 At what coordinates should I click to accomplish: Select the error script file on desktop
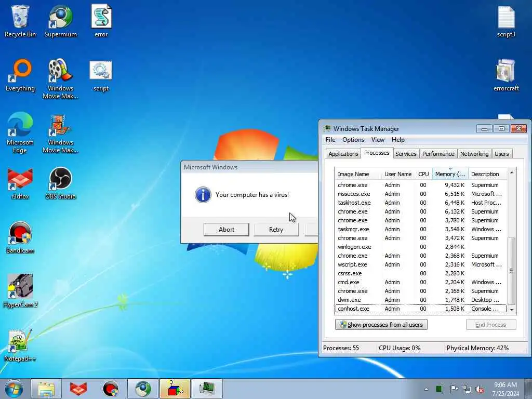pos(101,21)
